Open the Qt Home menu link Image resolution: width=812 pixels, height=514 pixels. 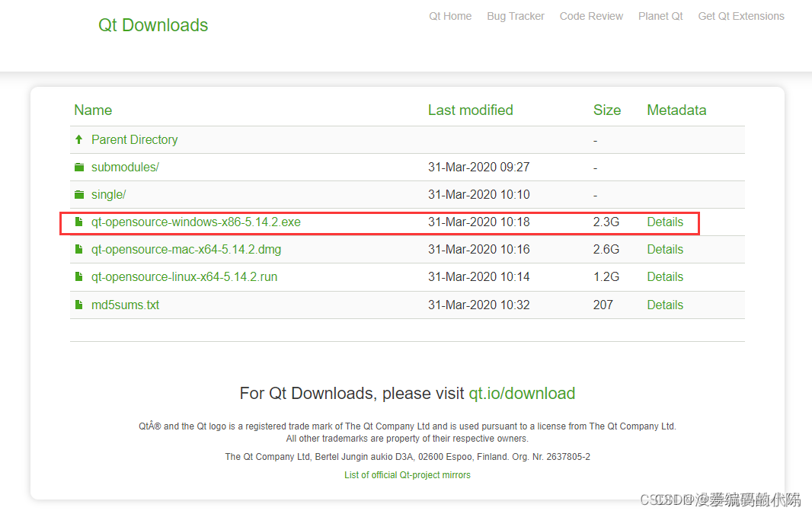pos(450,16)
